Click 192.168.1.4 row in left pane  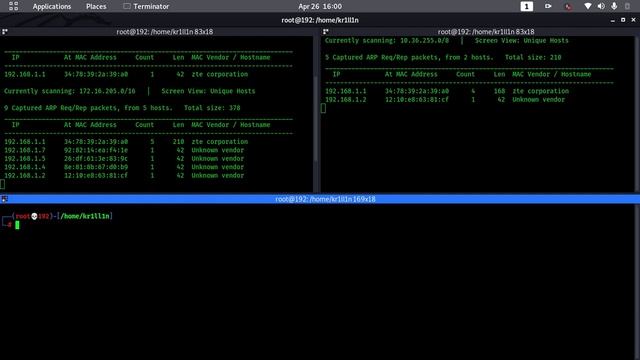pos(124,167)
